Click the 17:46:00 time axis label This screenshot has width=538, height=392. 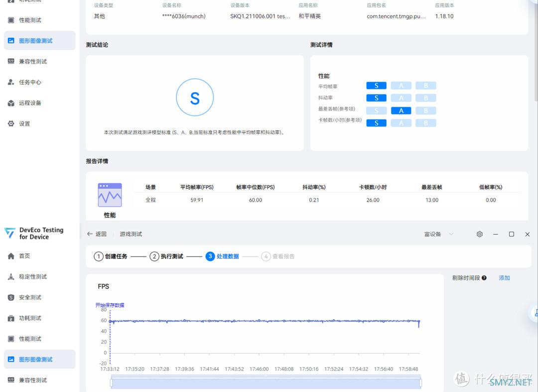pyautogui.click(x=259, y=369)
